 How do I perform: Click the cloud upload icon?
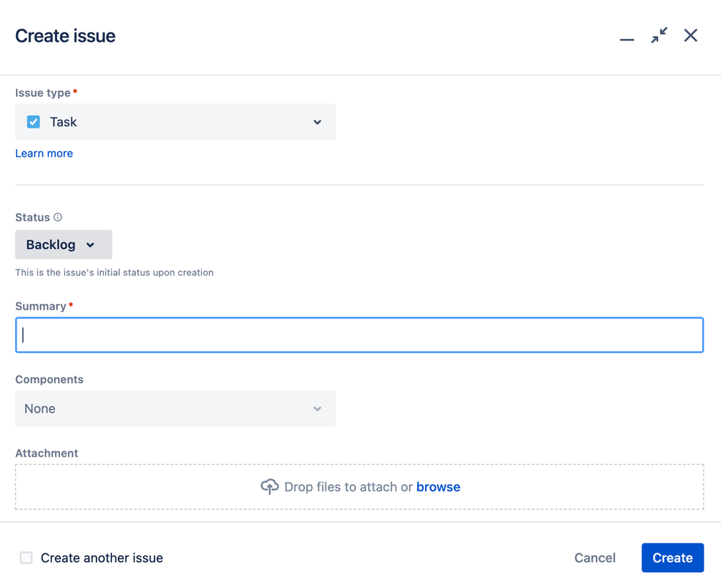[269, 486]
